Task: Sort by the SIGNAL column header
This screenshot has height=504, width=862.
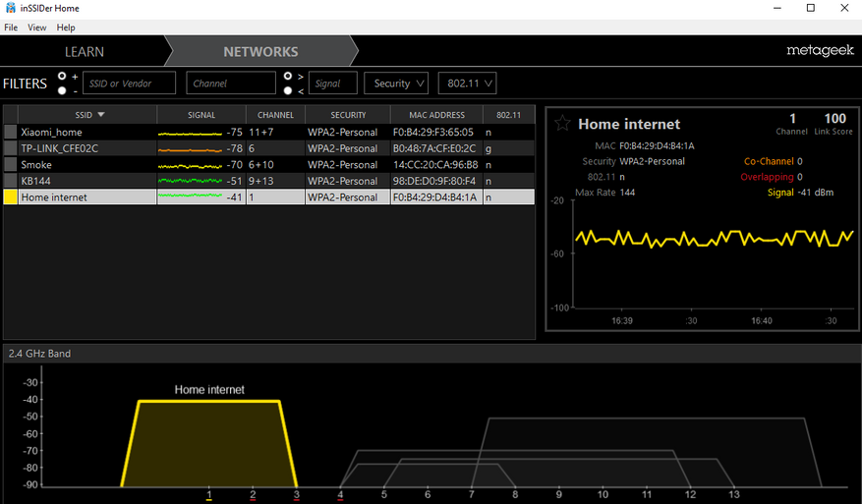Action: tap(201, 114)
